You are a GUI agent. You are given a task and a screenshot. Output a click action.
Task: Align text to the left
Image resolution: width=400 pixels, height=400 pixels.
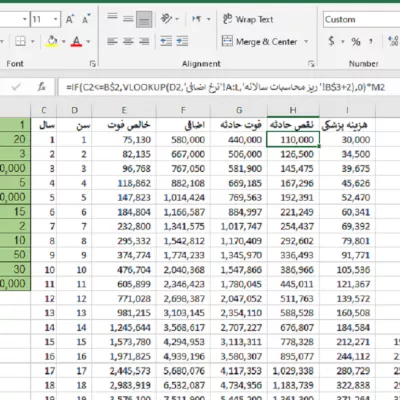[112, 41]
